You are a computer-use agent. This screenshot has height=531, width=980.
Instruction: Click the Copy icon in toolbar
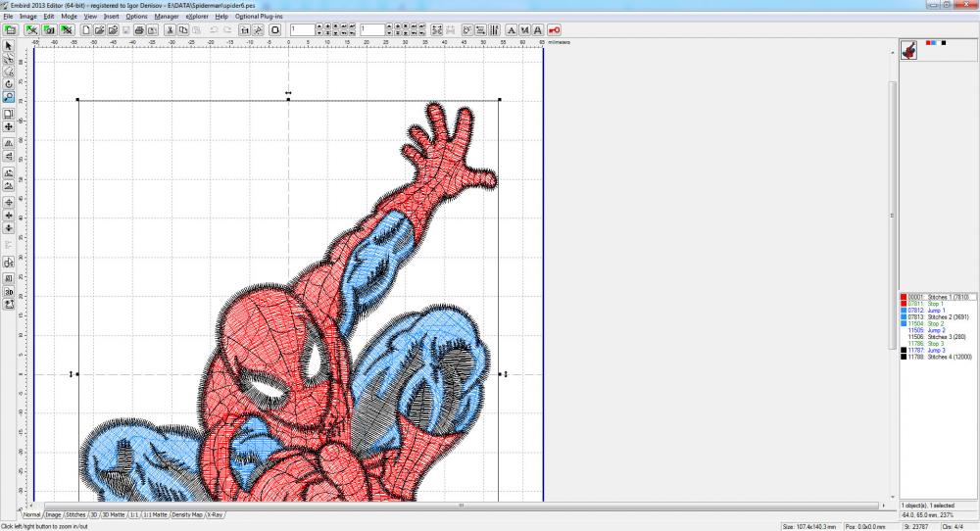point(183,30)
